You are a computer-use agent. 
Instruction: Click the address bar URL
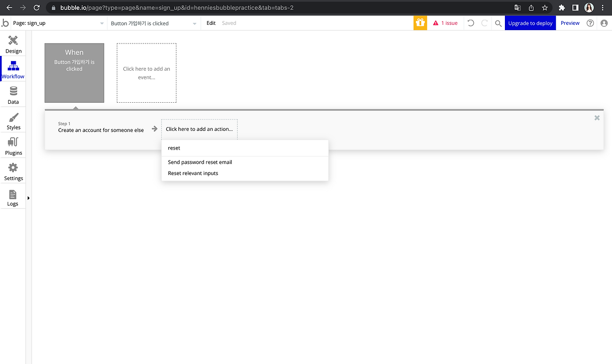tap(177, 8)
